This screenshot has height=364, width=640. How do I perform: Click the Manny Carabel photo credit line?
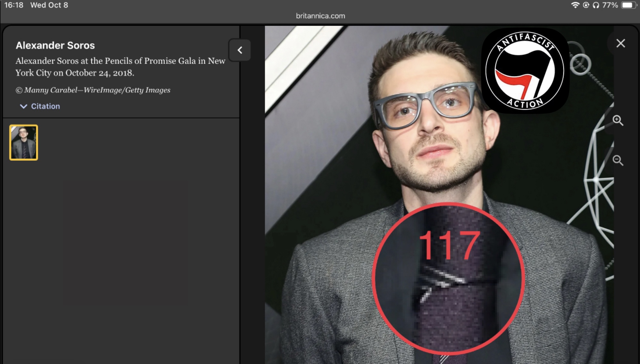click(93, 90)
